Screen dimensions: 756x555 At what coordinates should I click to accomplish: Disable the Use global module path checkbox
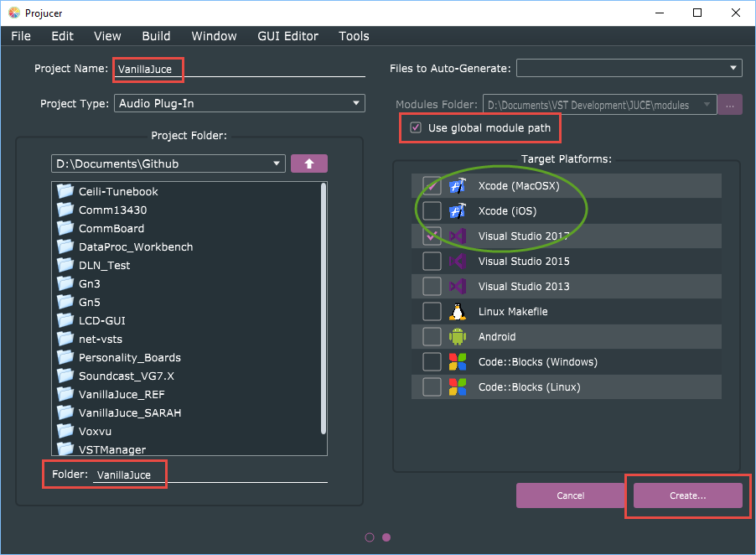[416, 128]
